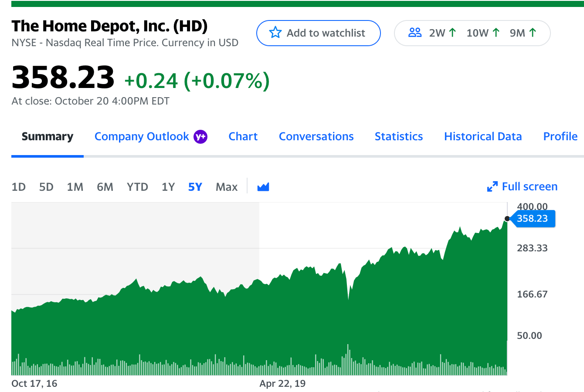Go to the Conversations tab

click(x=316, y=137)
